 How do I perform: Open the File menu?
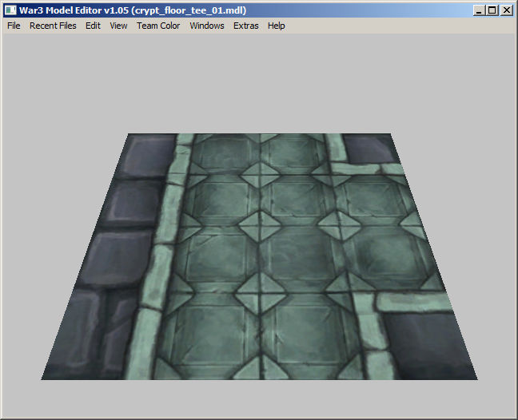pyautogui.click(x=14, y=26)
